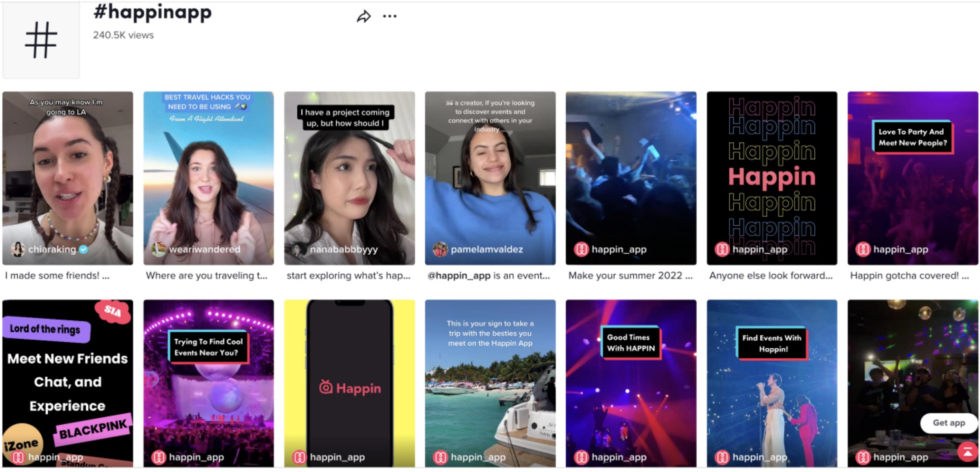Open the @happin_app mention link in caption
This screenshot has width=980, height=472.
coord(459,276)
